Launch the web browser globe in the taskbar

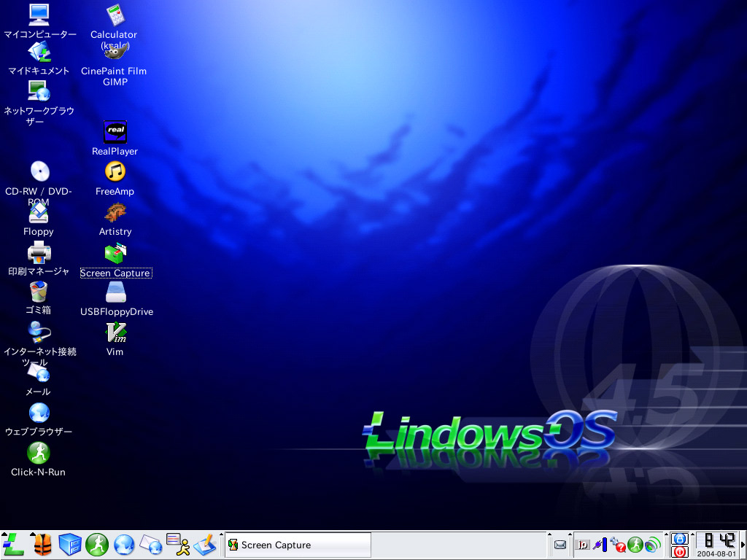[x=124, y=544]
